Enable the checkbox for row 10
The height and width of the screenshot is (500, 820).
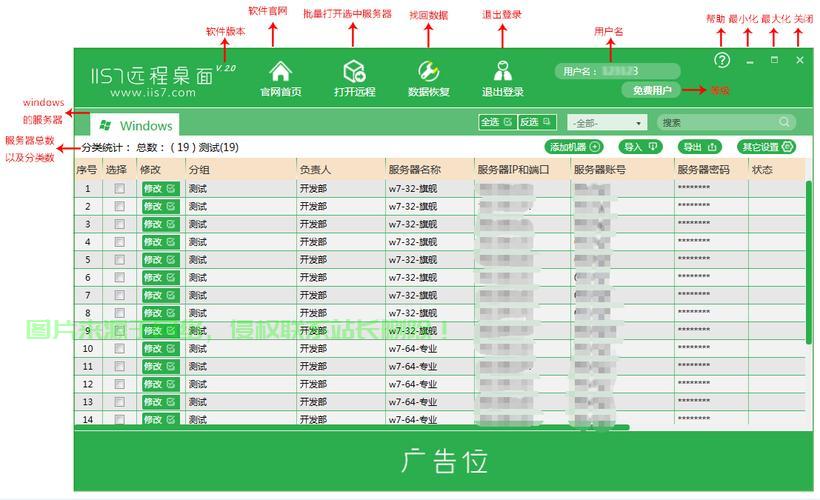click(119, 348)
